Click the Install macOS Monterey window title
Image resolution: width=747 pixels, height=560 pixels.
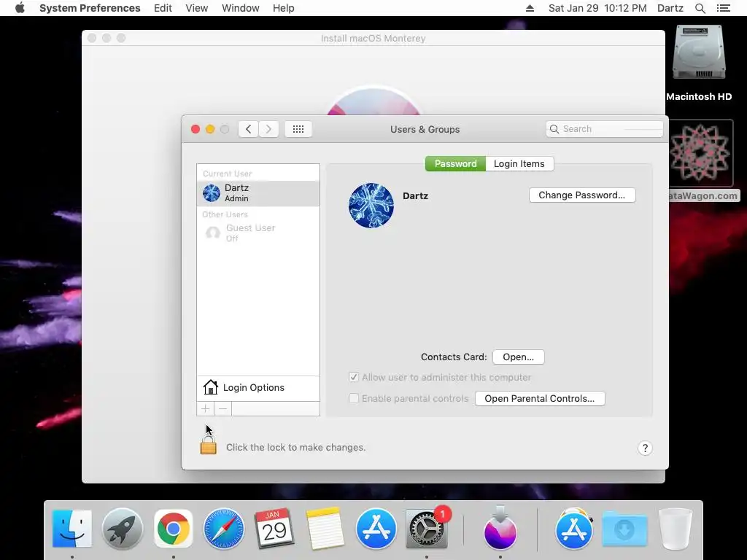[x=373, y=38]
